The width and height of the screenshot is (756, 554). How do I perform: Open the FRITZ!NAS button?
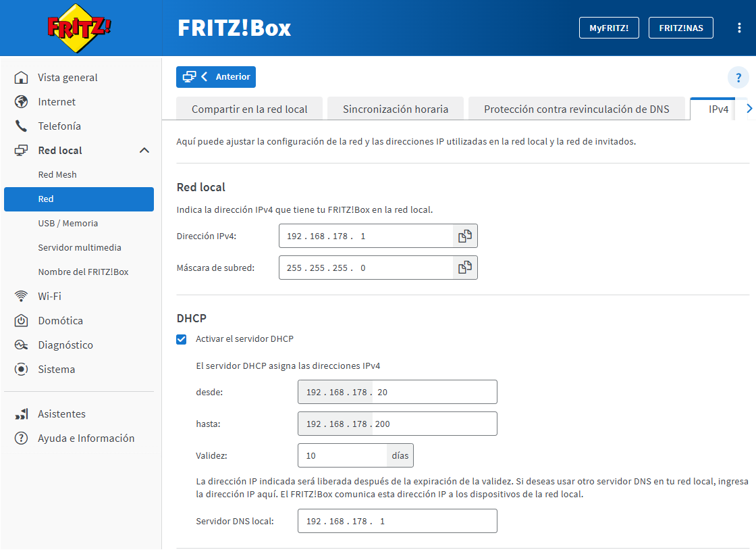pos(681,28)
